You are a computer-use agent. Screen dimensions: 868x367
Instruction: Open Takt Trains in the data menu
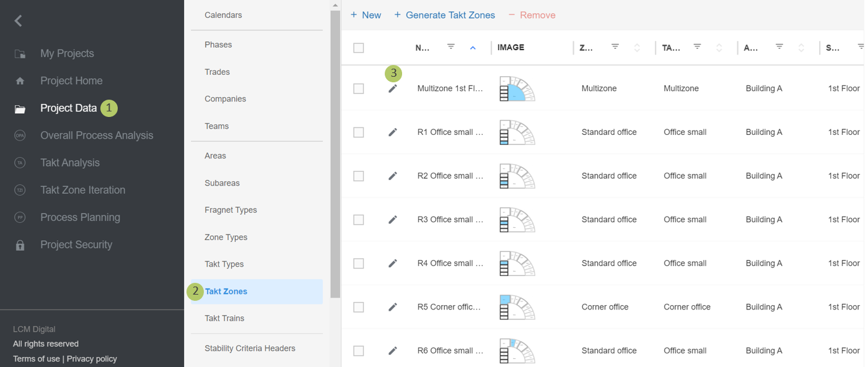pos(224,318)
